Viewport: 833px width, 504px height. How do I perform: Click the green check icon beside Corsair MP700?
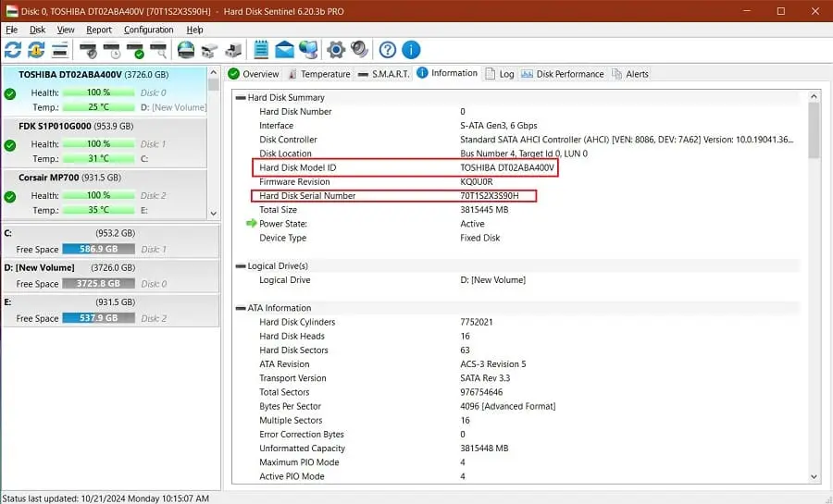click(9, 197)
